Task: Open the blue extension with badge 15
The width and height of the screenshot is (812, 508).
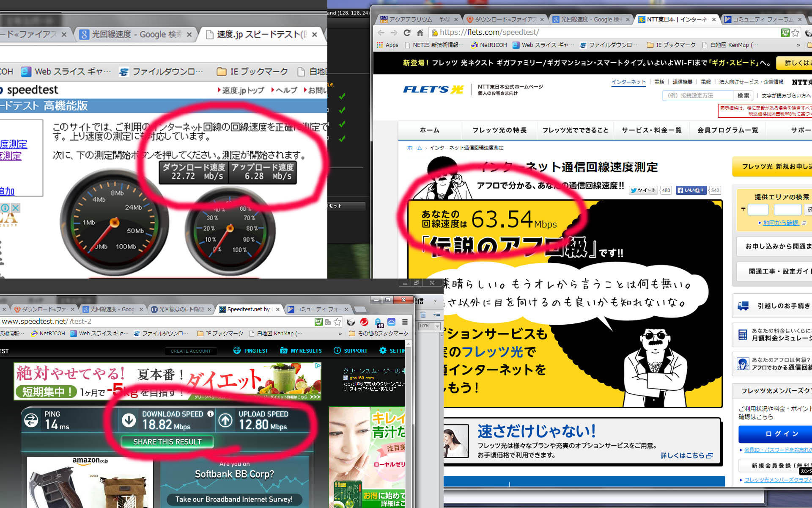Action: [x=378, y=323]
